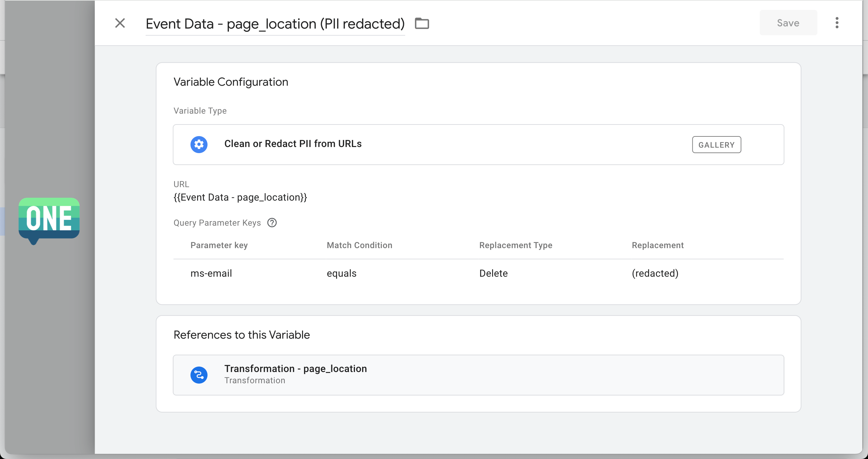The width and height of the screenshot is (868, 459).
Task: Click the Delete replacement type cell
Action: [493, 273]
